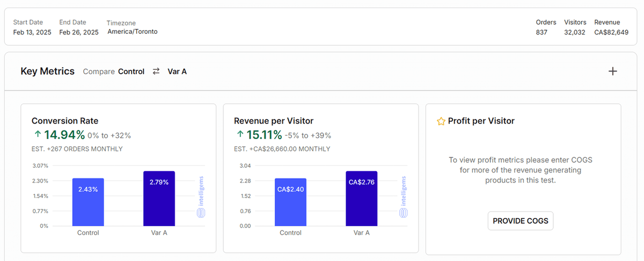Click the star icon beside Profit per Visitor
The width and height of the screenshot is (644, 261).
tap(441, 121)
